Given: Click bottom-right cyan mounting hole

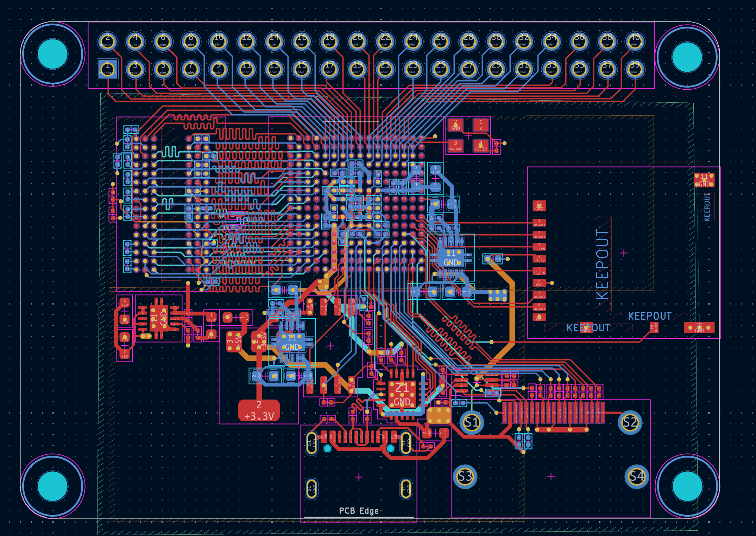Looking at the screenshot, I should click(x=687, y=486).
